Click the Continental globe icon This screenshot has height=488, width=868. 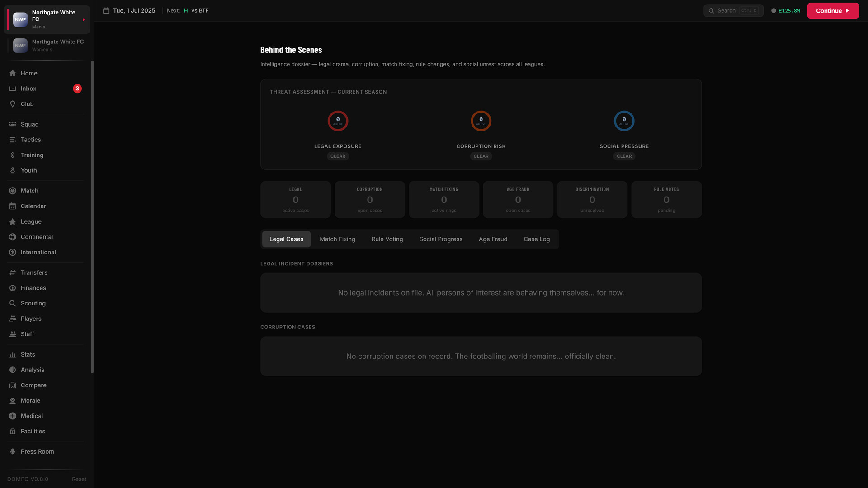click(13, 237)
